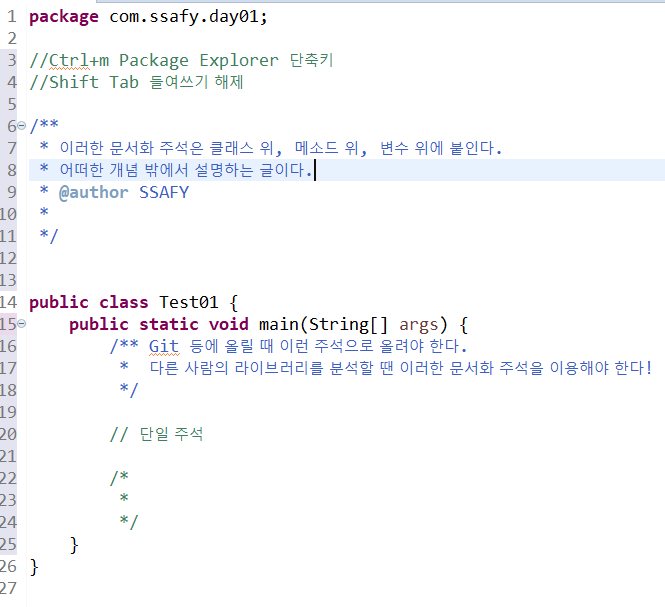
Task: Click 'main(String[]' in method signature
Action: point(323,324)
